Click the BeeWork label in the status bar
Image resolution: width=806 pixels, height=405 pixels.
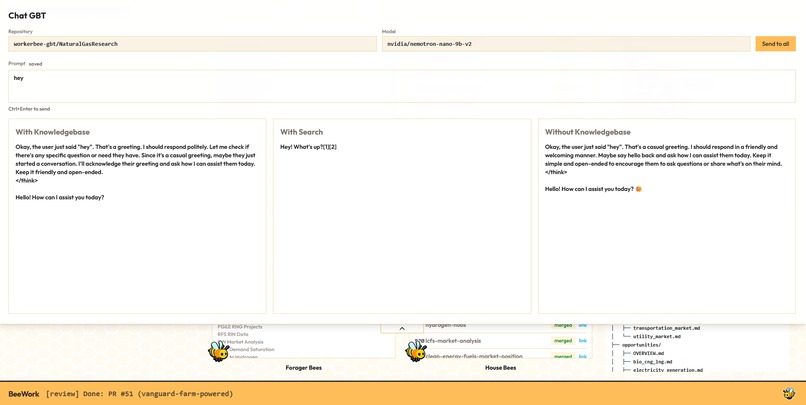pos(24,394)
